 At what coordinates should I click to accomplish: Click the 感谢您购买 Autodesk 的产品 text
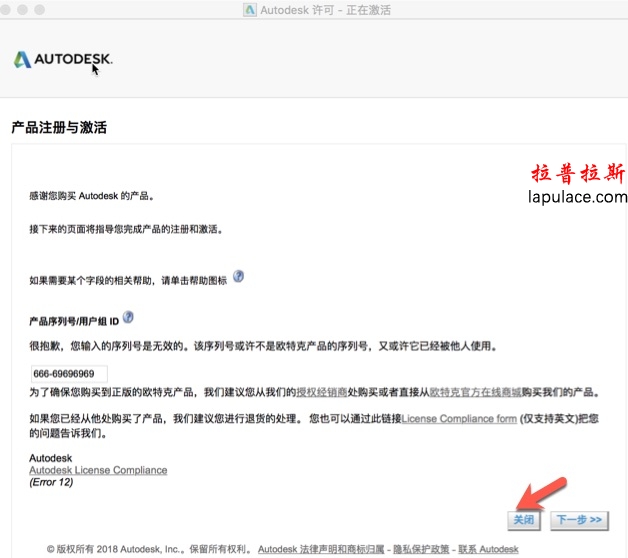[92, 196]
